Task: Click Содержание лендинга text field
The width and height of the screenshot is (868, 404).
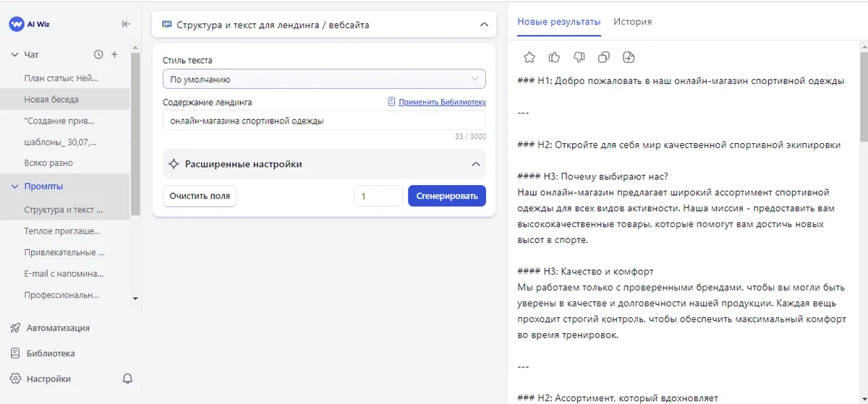Action: [x=324, y=121]
